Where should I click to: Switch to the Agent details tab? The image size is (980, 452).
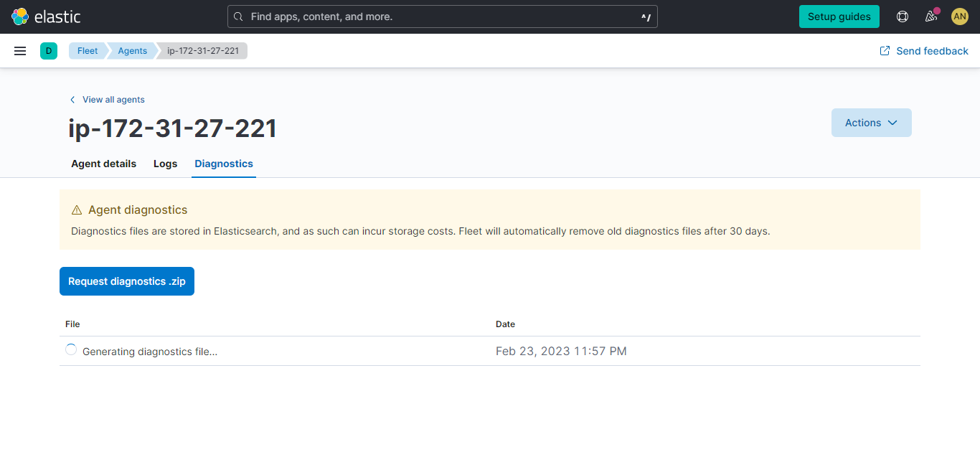click(103, 164)
